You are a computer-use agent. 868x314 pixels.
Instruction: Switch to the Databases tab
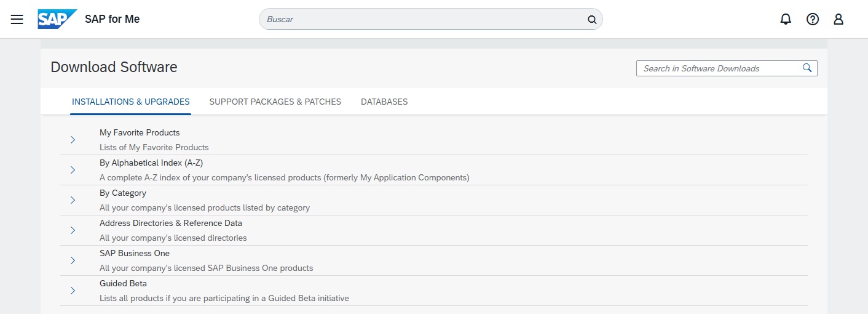click(x=384, y=102)
